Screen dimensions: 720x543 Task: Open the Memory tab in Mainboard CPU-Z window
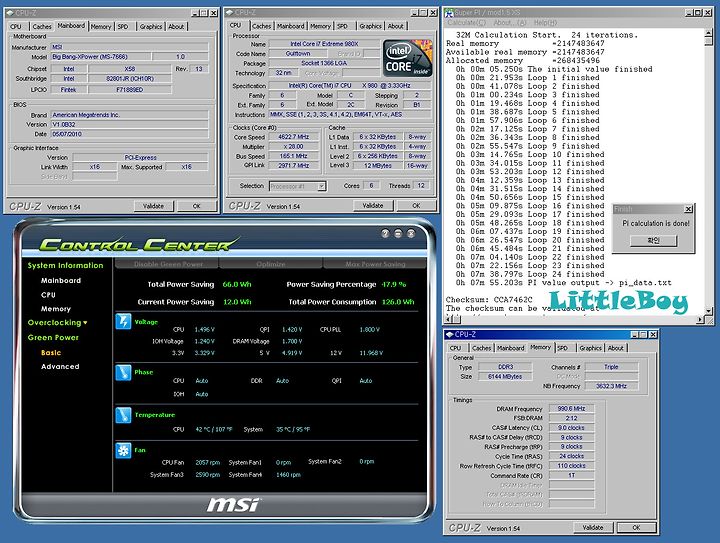(101, 27)
